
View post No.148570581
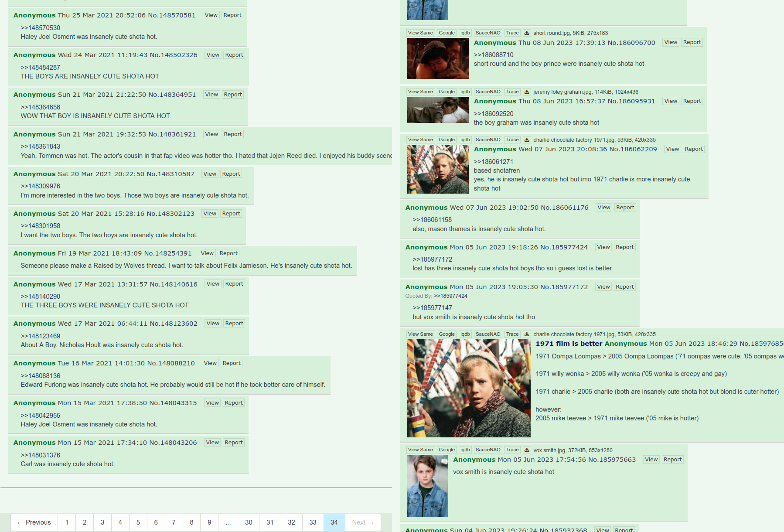click(x=211, y=15)
